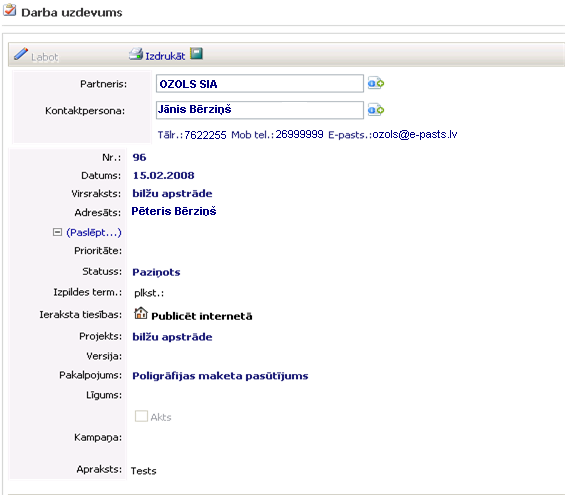Click the (Paslēpt...) link
This screenshot has height=496, width=565.
(94, 233)
